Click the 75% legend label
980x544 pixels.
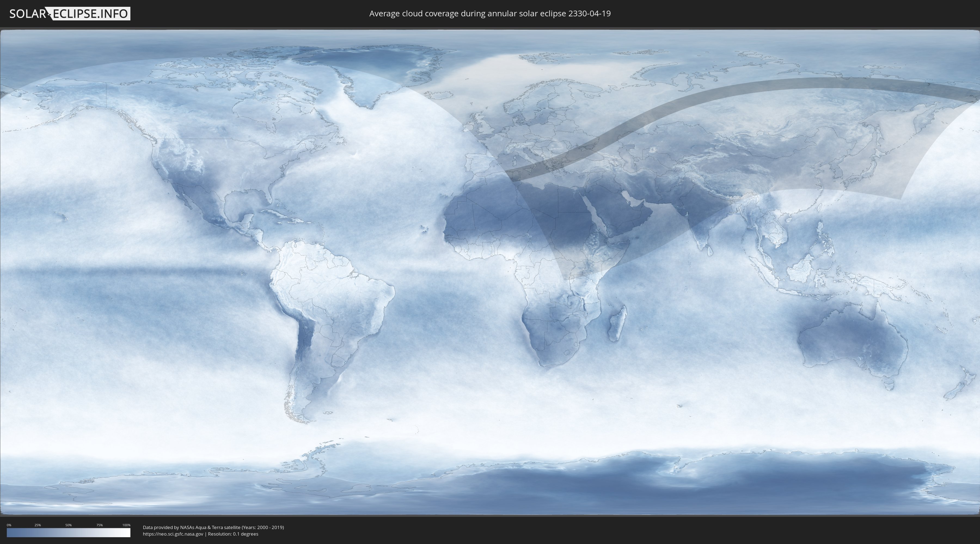[x=99, y=525]
